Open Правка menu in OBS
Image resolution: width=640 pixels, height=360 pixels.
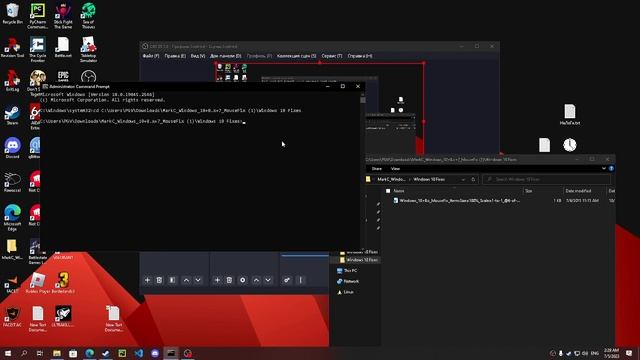coord(175,56)
